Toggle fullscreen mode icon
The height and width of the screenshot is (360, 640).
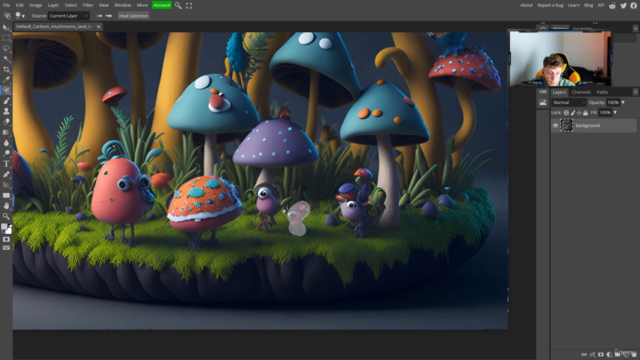(x=189, y=5)
